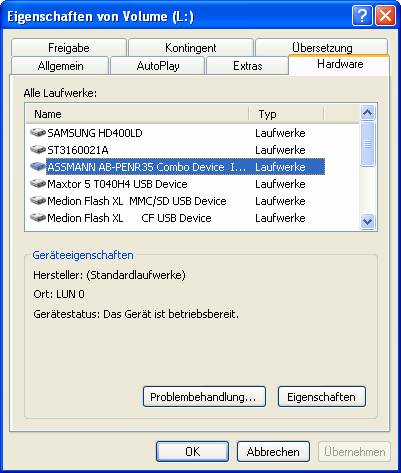Screen dimensions: 401x473
Task: Click the SAMSUNG HD400LD drive icon
Action: pos(38,133)
